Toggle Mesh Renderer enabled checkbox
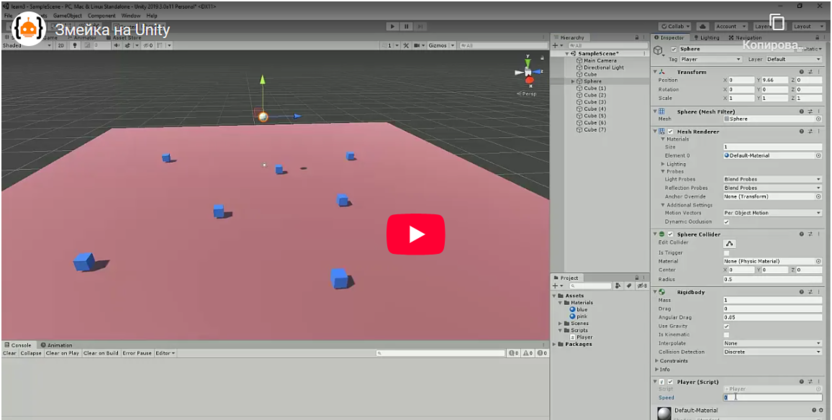Screen dimensions: 832x420 tap(671, 131)
